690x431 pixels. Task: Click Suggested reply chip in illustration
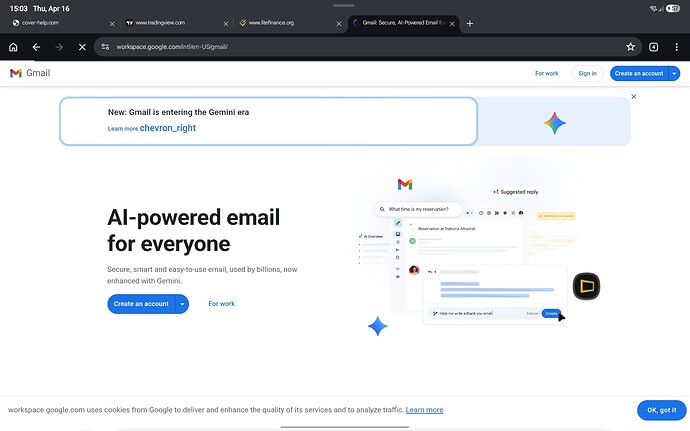tap(515, 192)
